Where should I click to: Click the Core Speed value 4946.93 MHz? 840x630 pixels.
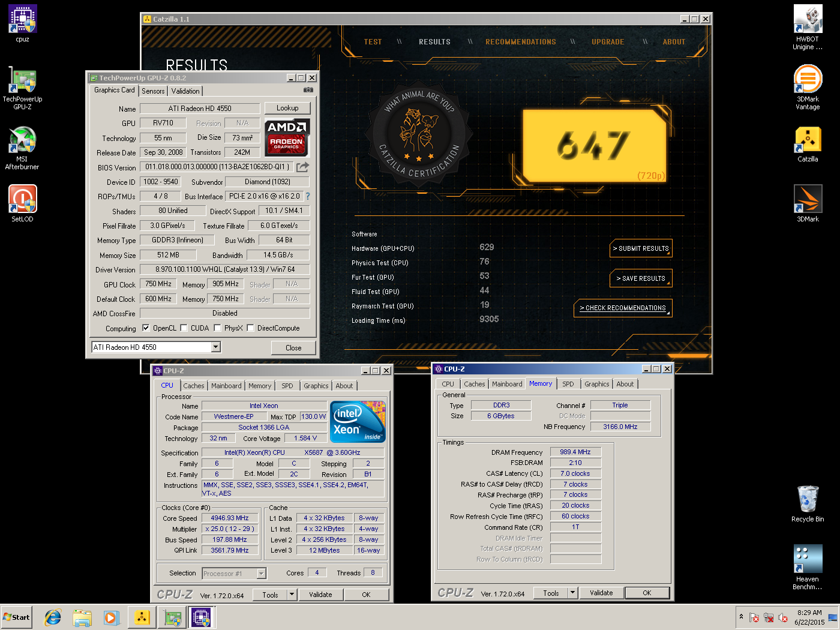pyautogui.click(x=230, y=518)
